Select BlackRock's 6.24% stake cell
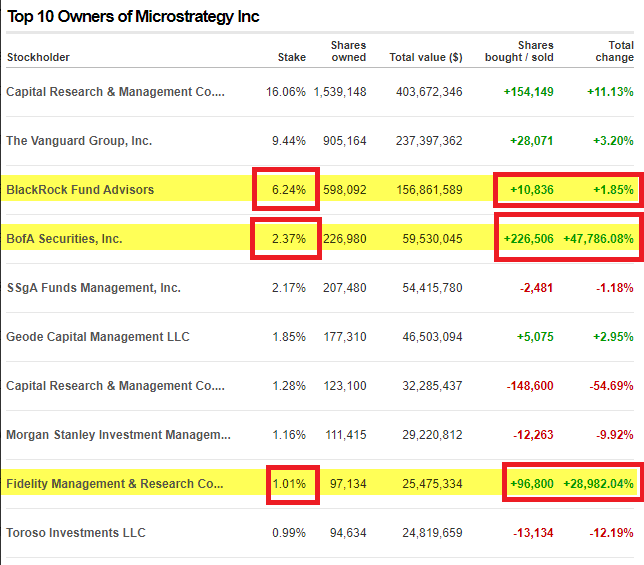The image size is (644, 565). point(289,190)
